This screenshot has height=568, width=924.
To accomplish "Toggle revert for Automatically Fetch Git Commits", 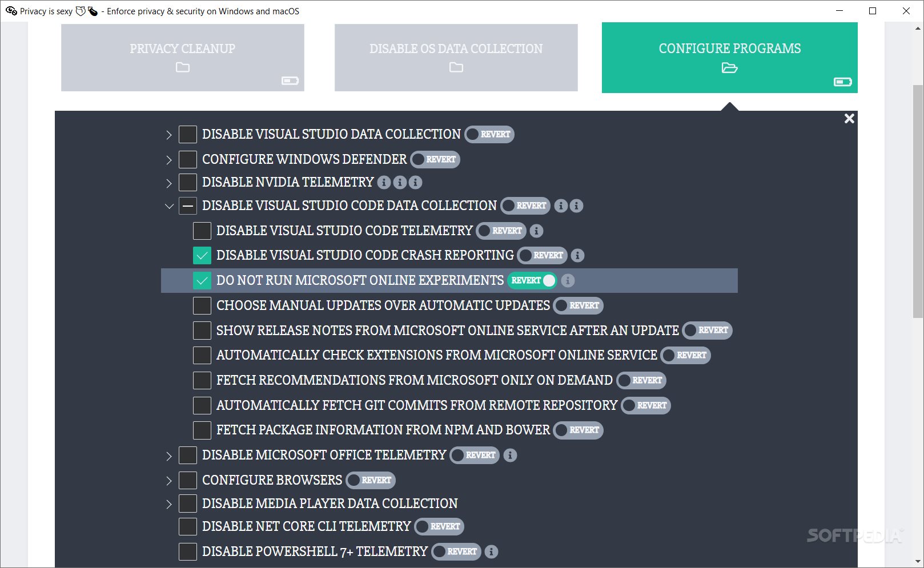I will pyautogui.click(x=646, y=406).
